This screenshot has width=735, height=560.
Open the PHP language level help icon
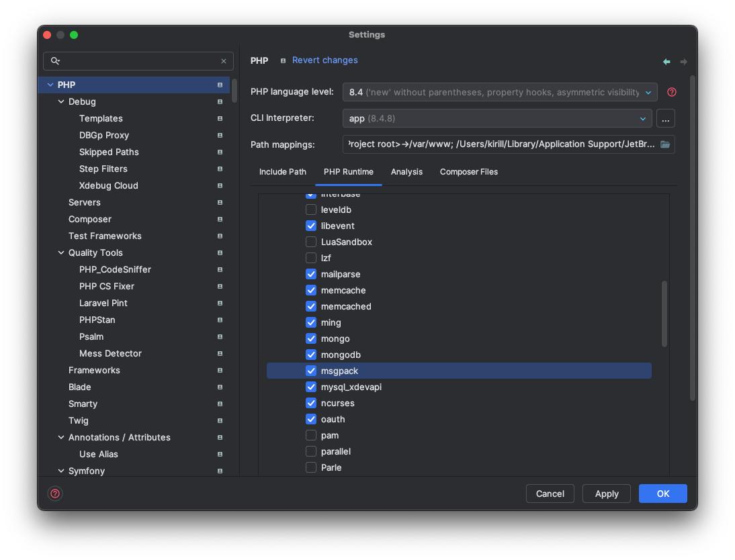(x=671, y=92)
